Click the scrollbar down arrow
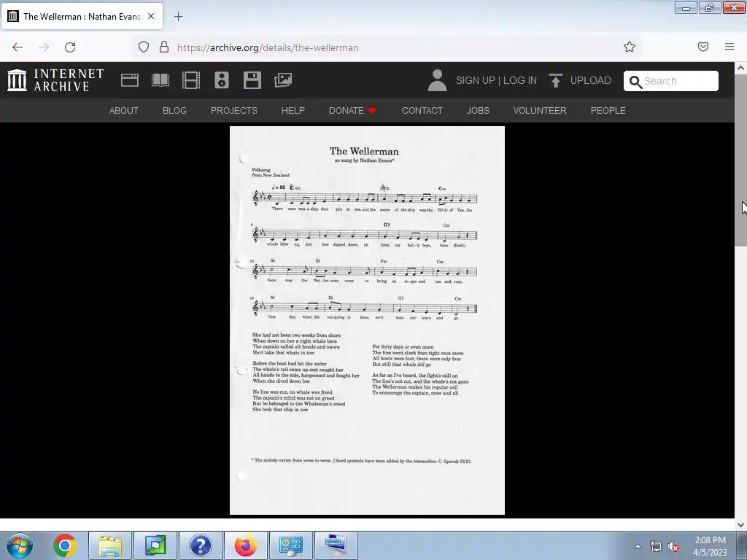Image resolution: width=747 pixels, height=560 pixels. [741, 525]
